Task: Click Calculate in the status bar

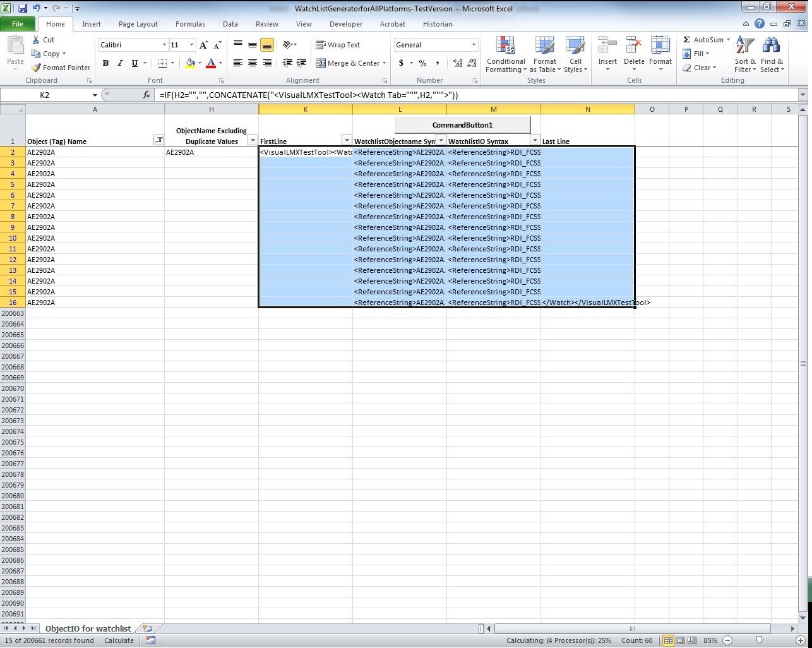Action: coord(119,640)
